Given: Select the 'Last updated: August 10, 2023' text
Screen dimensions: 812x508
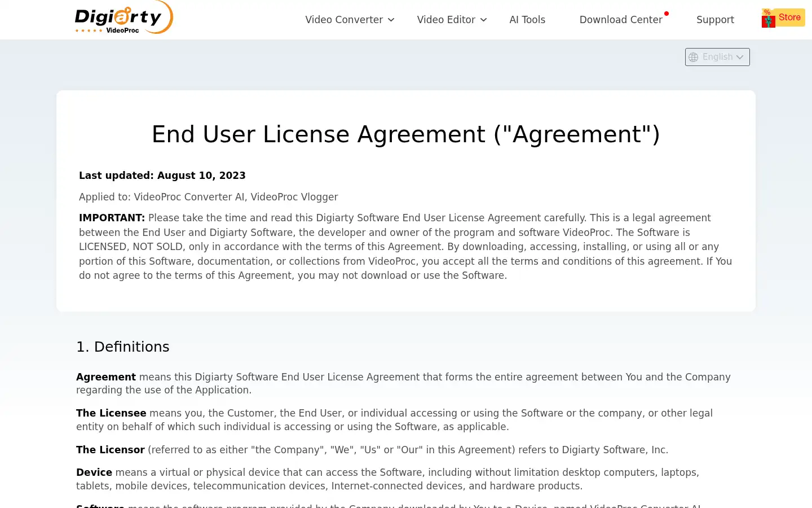Looking at the screenshot, I should coord(162,176).
